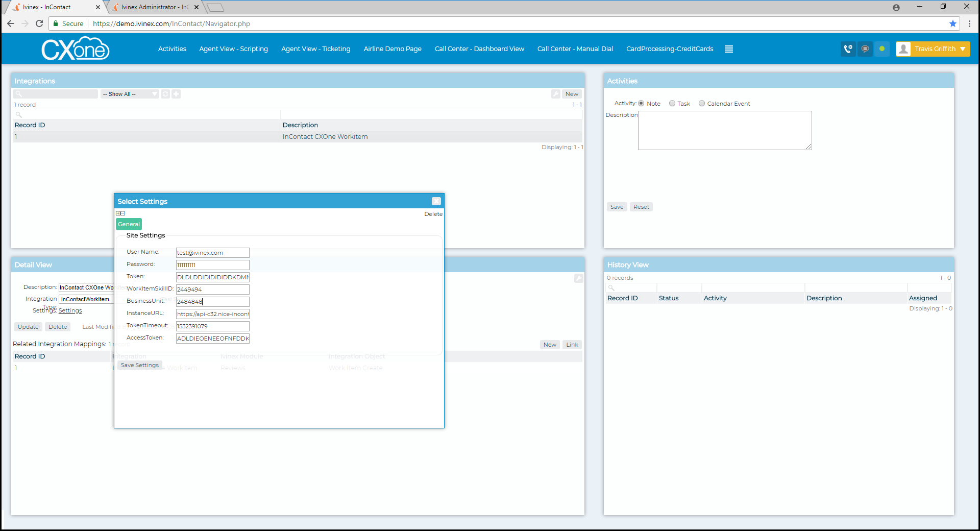Click the Description field in Detail View
Screen dimensions: 980x531
(x=86, y=287)
